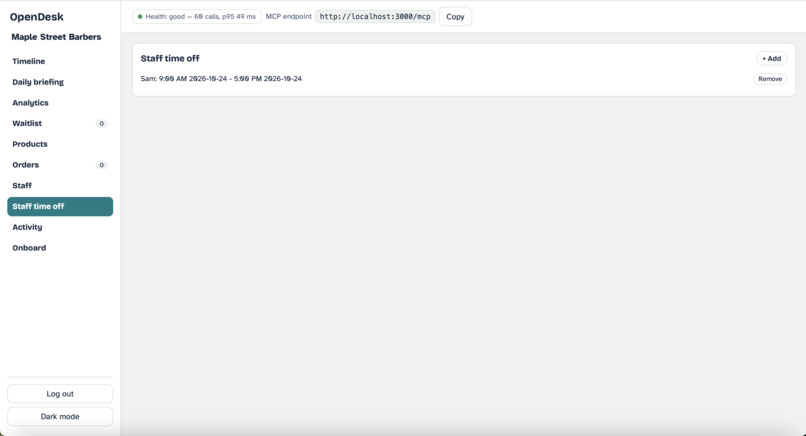This screenshot has width=806, height=436.
Task: Select the active Staff time off item
Action: (x=60, y=206)
